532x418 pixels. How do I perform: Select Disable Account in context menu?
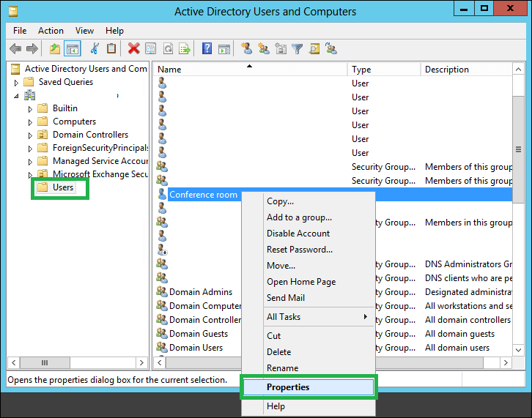tap(308, 234)
